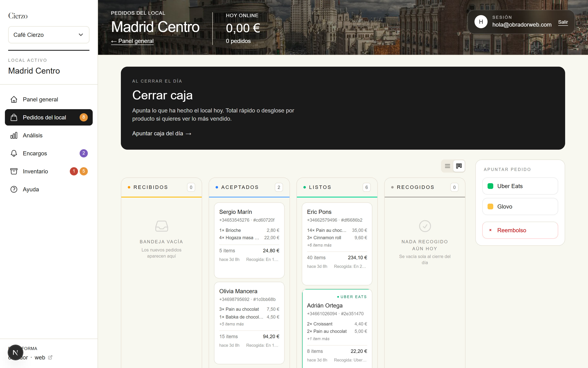Click the external link icon near web
Screen dimensions: 588x368
[x=50, y=357]
